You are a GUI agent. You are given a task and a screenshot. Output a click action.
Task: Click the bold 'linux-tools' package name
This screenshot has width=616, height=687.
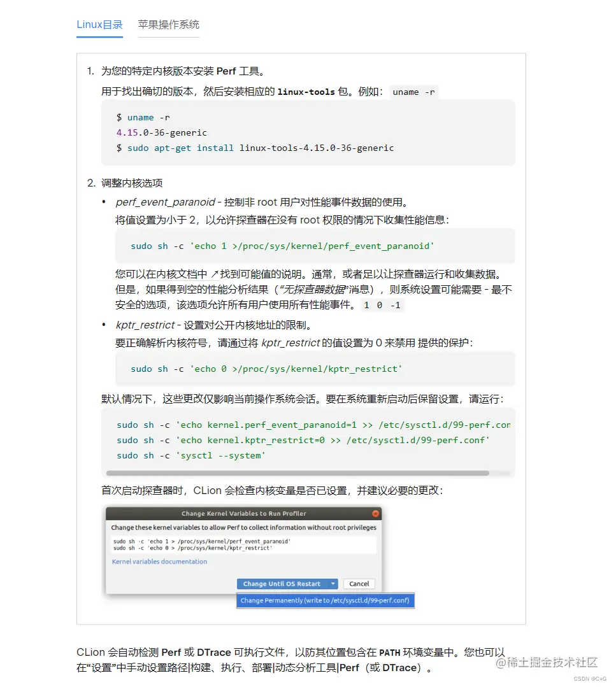pos(306,92)
